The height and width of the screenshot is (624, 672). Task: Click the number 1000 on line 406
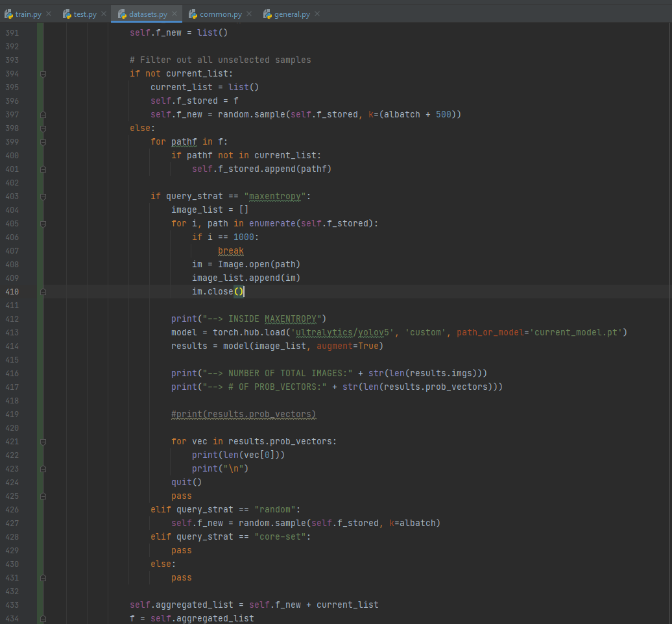click(x=243, y=237)
